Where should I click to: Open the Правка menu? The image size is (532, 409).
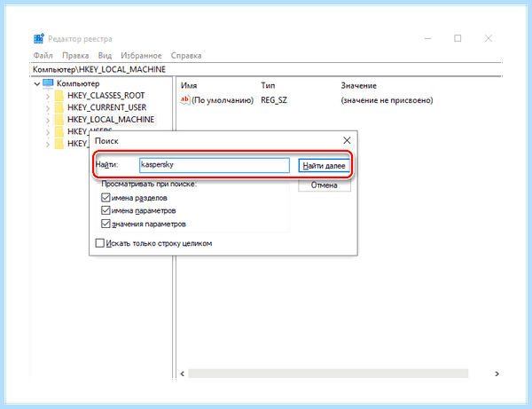click(x=75, y=56)
